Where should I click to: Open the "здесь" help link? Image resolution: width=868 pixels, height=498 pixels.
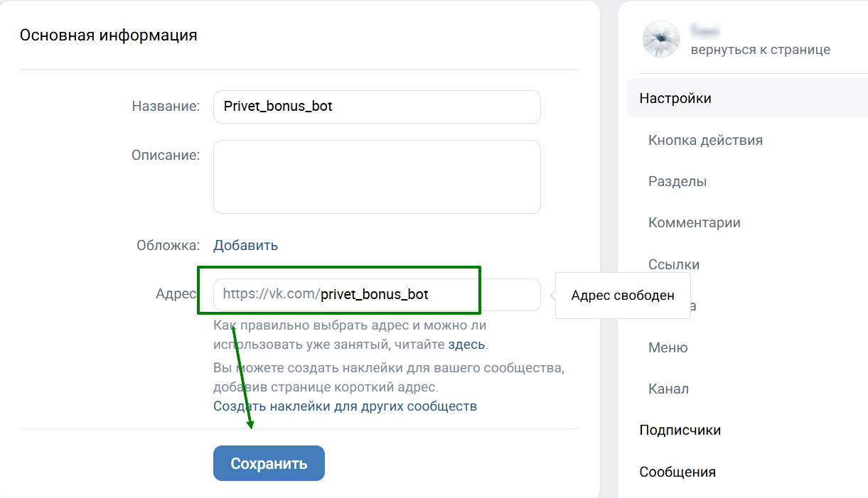(466, 345)
